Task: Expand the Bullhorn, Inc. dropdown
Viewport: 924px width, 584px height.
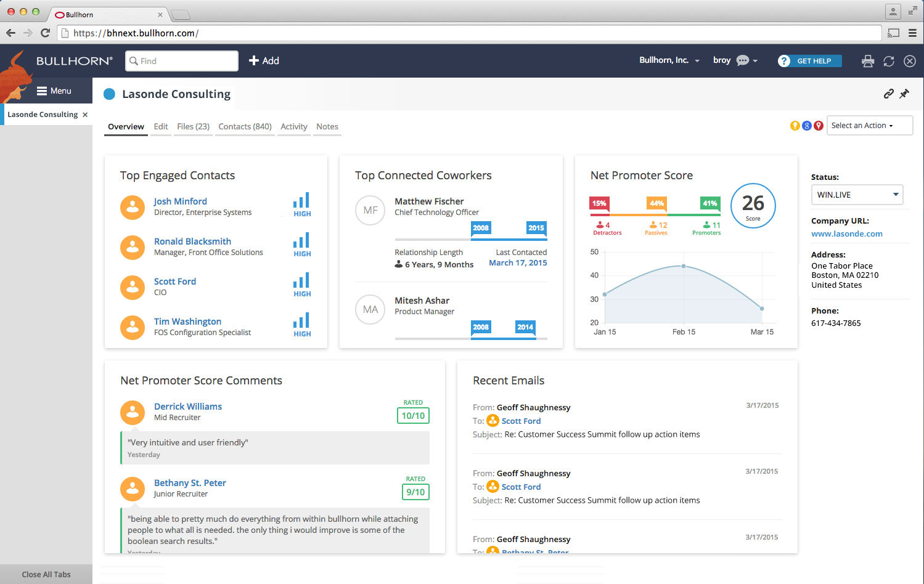Action: 669,60
